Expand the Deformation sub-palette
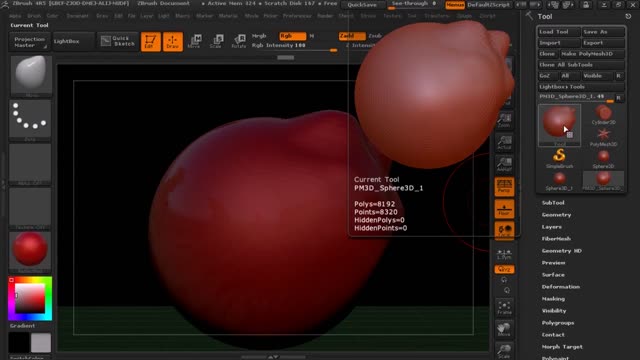Image resolution: width=640 pixels, height=360 pixels. (x=561, y=287)
